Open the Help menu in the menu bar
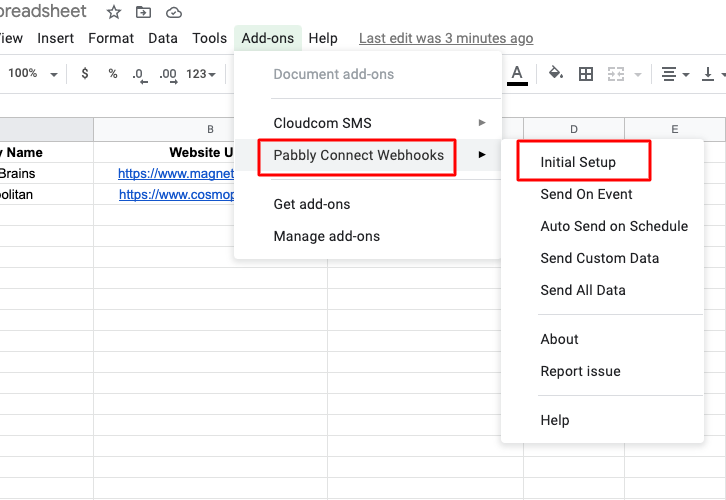The width and height of the screenshot is (726, 500). 323,38
